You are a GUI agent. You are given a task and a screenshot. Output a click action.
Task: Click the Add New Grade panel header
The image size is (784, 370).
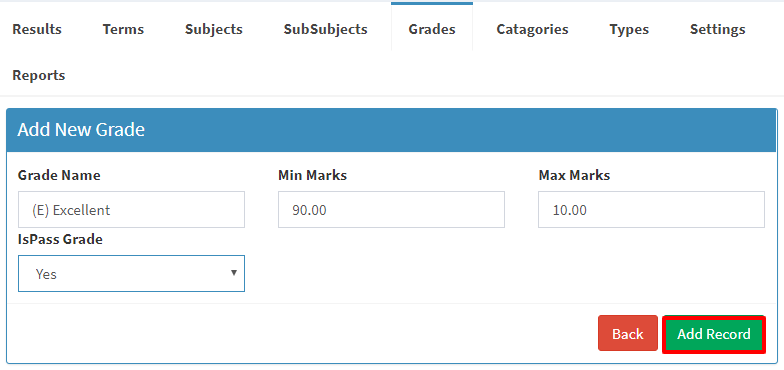(x=392, y=130)
